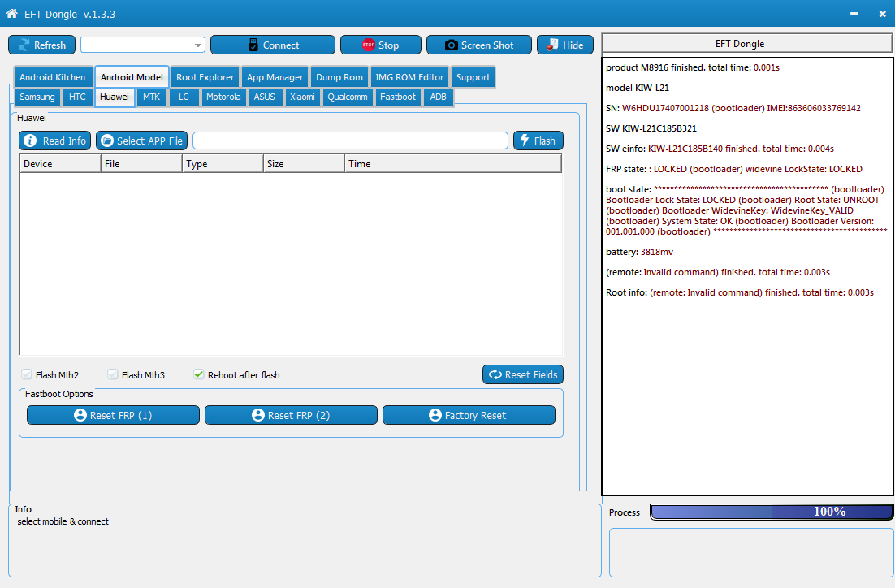Screen dimensions: 895x588
Task: Select the HTC brand tab
Action: [77, 97]
